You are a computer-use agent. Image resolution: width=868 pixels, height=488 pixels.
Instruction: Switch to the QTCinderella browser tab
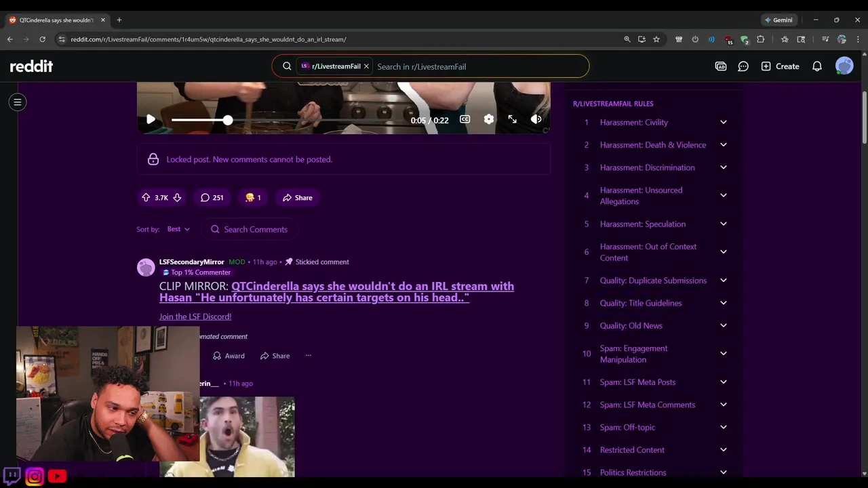tap(56, 20)
